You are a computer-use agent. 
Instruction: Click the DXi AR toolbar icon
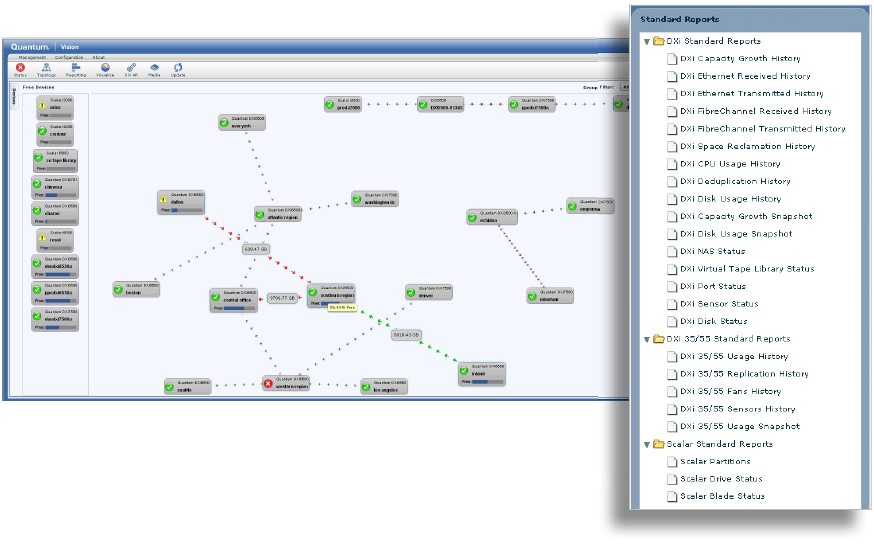click(x=131, y=70)
